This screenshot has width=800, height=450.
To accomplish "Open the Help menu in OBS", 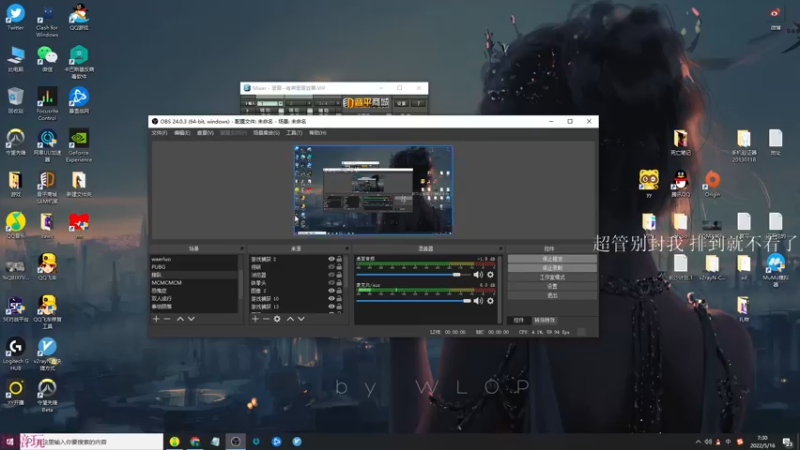I will tap(317, 133).
